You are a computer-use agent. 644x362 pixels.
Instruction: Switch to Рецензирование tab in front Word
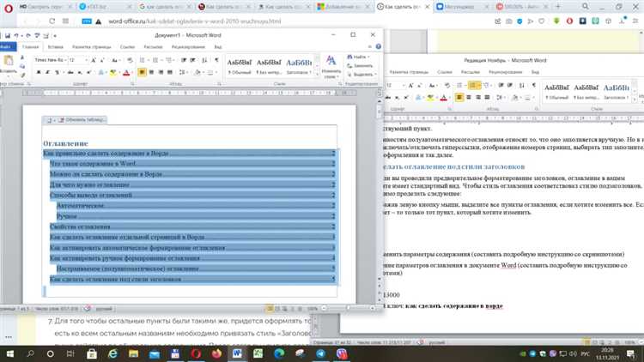[188, 47]
